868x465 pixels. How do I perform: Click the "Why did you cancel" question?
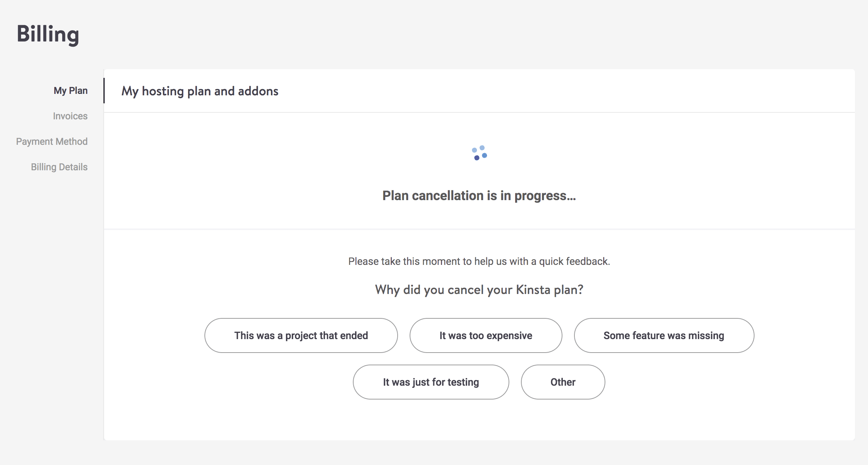pos(479,290)
